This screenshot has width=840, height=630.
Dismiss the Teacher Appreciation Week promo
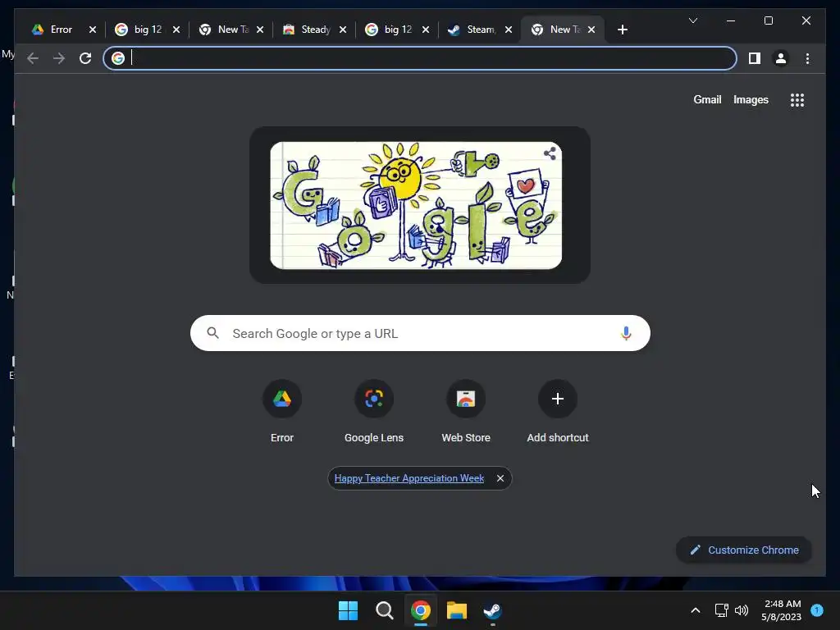[500, 478]
